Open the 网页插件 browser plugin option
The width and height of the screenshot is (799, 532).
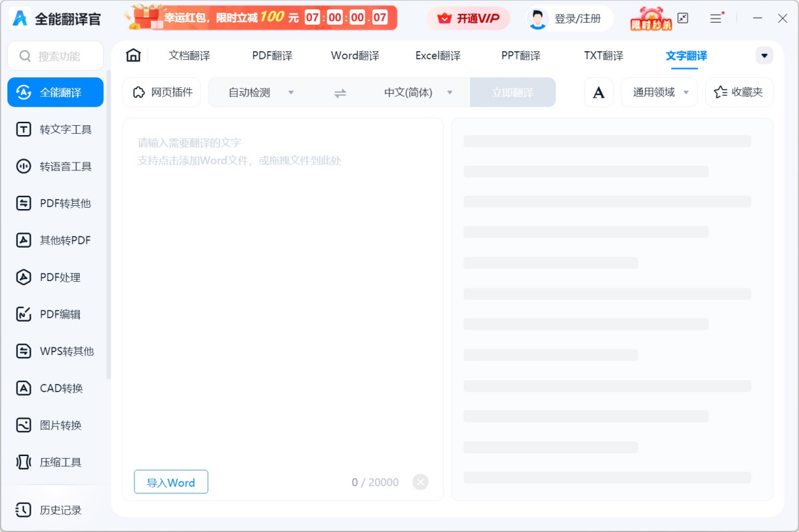(x=161, y=93)
